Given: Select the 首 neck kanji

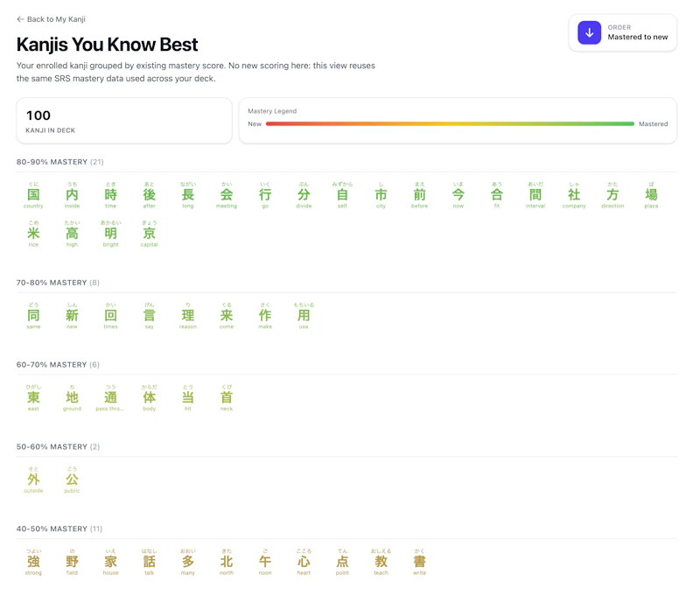Looking at the screenshot, I should 227,398.
